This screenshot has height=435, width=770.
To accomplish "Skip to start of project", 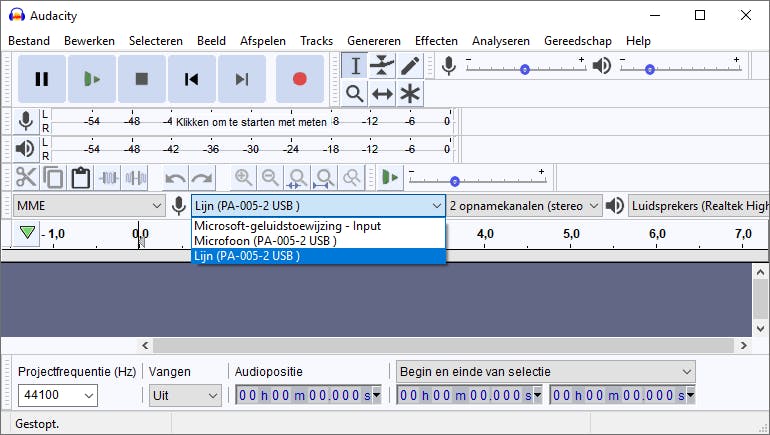I will [192, 79].
